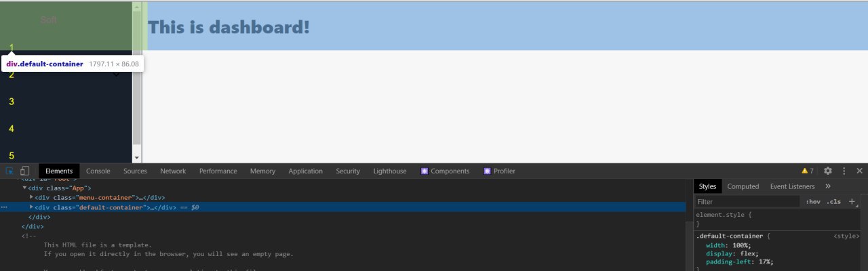The height and width of the screenshot is (271, 868).
Task: Open the Performance tab
Action: tap(218, 171)
